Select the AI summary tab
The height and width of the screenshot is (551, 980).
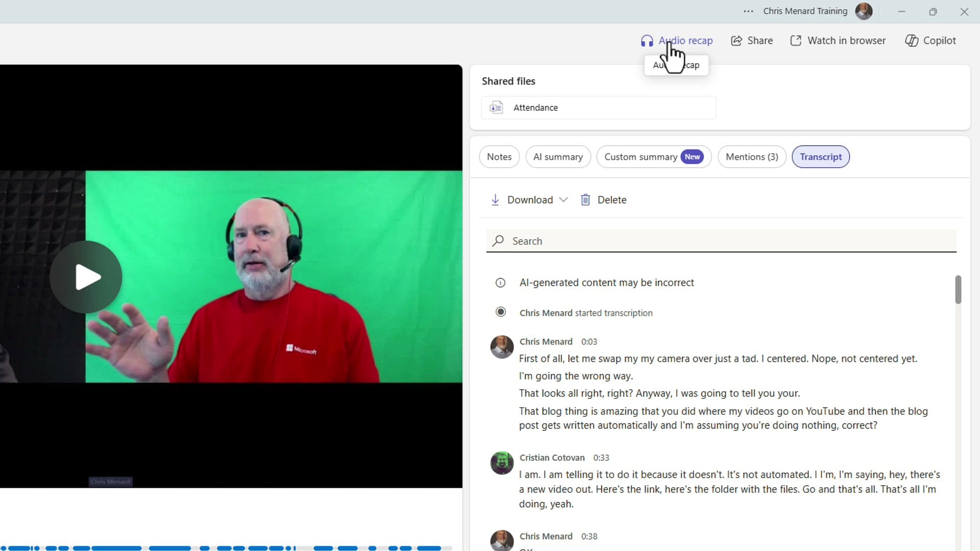pos(558,157)
